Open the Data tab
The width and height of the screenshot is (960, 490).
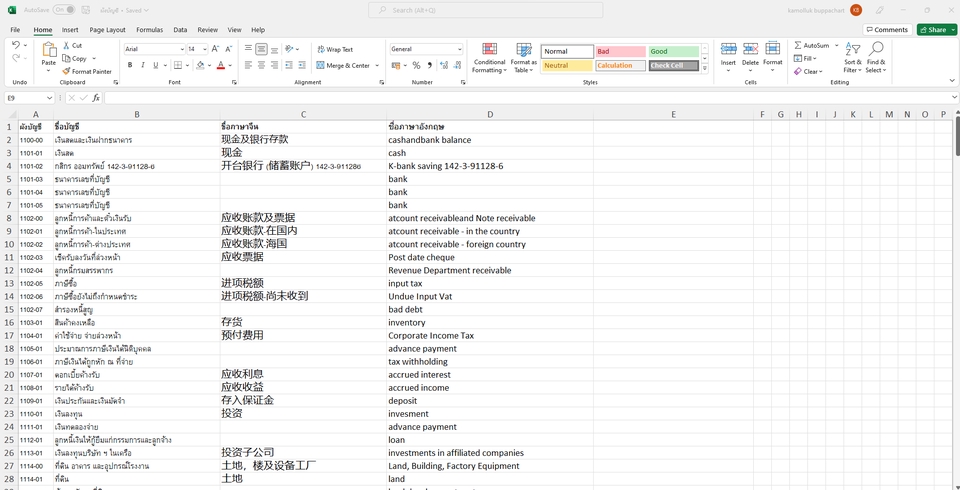tap(180, 29)
